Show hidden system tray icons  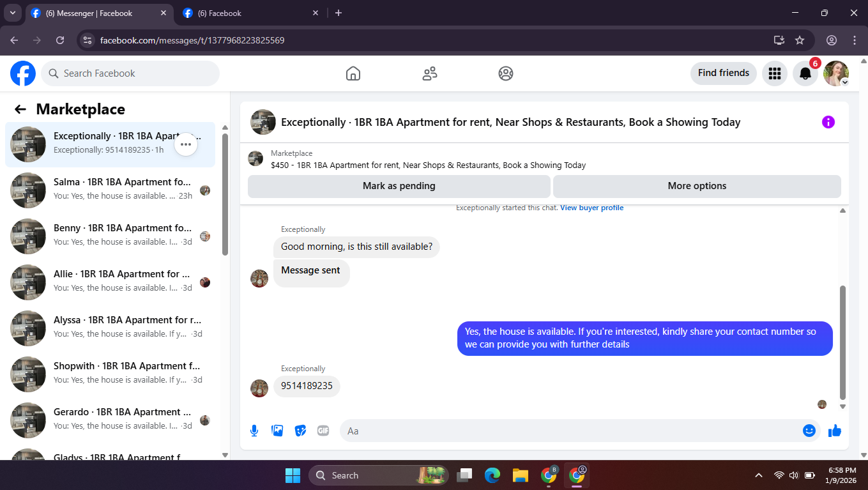(759, 475)
